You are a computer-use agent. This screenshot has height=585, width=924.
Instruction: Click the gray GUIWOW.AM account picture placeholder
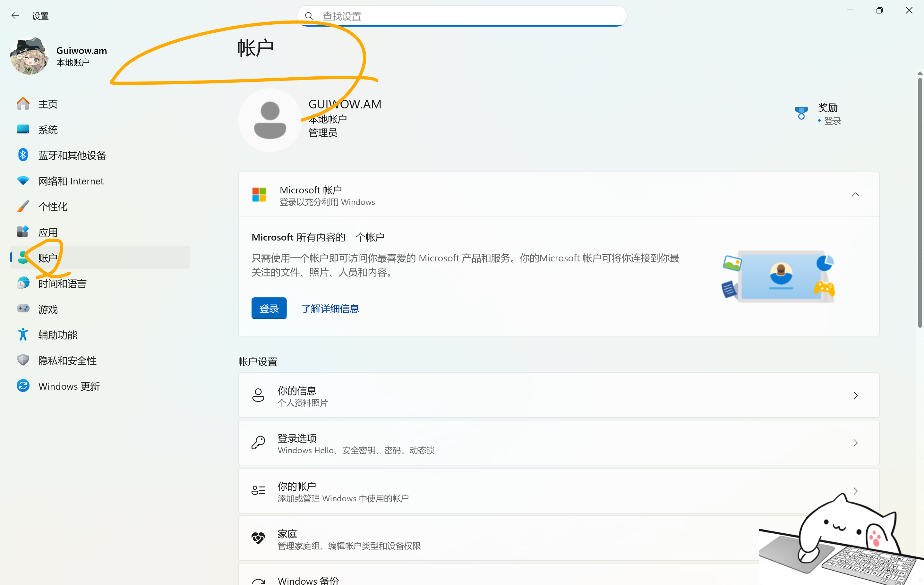pos(270,120)
